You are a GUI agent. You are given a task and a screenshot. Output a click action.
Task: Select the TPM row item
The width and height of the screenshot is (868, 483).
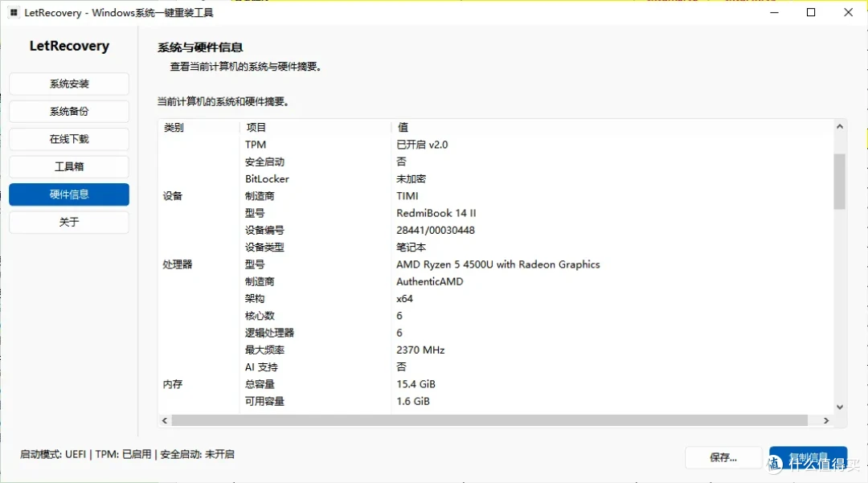pyautogui.click(x=256, y=145)
